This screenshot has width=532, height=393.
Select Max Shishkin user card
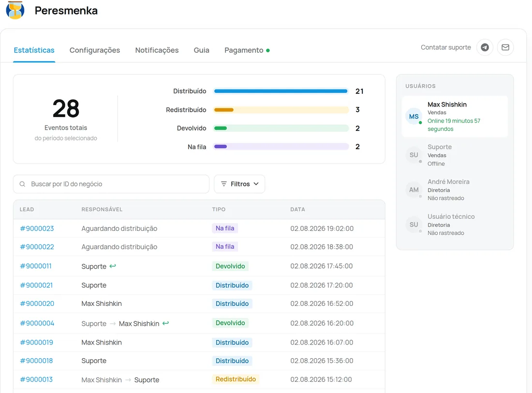(455, 117)
